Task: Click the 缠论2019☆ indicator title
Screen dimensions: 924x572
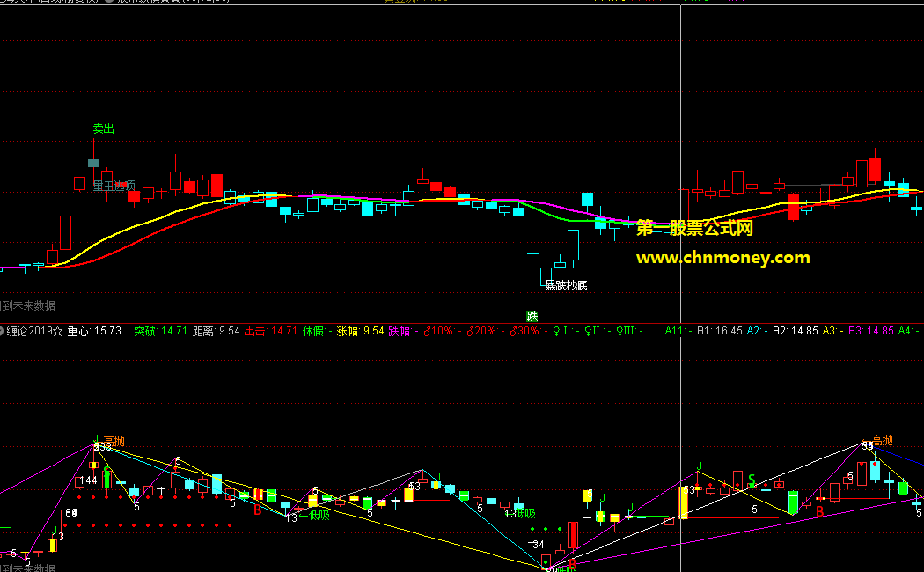Action: click(x=35, y=331)
